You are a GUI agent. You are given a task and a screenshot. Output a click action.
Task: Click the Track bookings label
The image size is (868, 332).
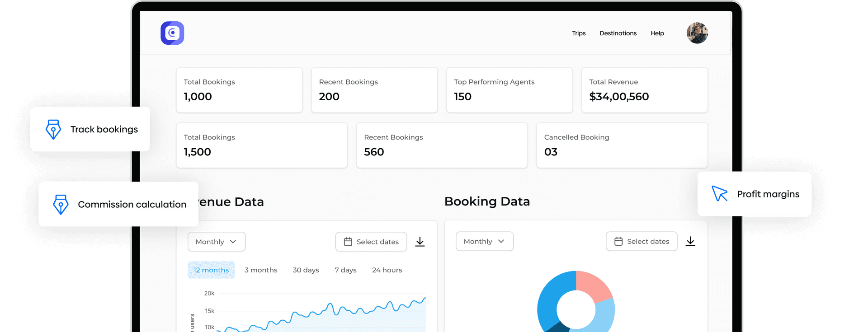tap(104, 129)
